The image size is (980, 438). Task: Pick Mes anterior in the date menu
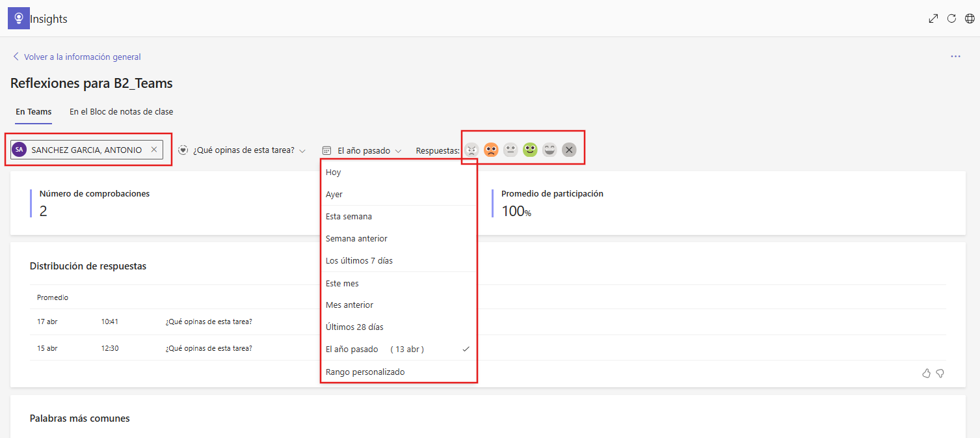[399, 305]
